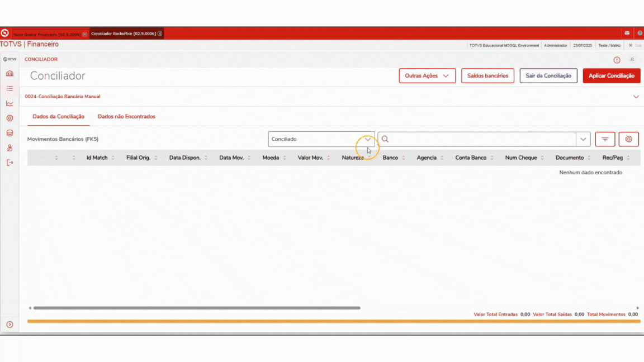Sort by Num Cheque column arrows
The width and height of the screenshot is (644, 362).
(542, 158)
